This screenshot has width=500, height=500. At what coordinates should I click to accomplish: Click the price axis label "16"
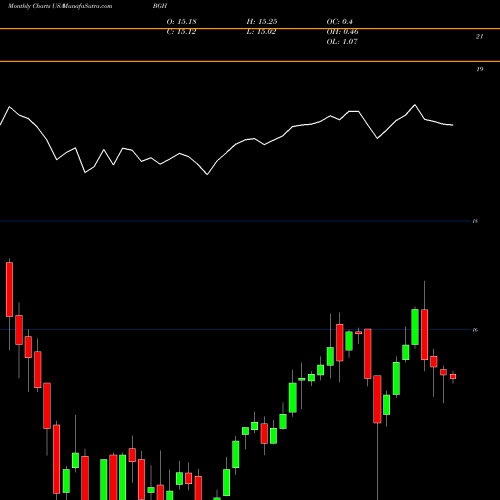click(475, 330)
